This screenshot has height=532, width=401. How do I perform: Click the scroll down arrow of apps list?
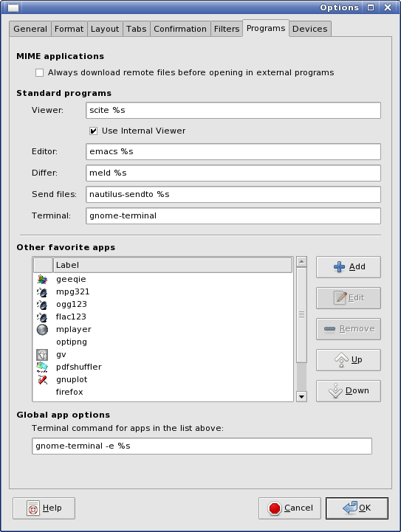point(301,396)
